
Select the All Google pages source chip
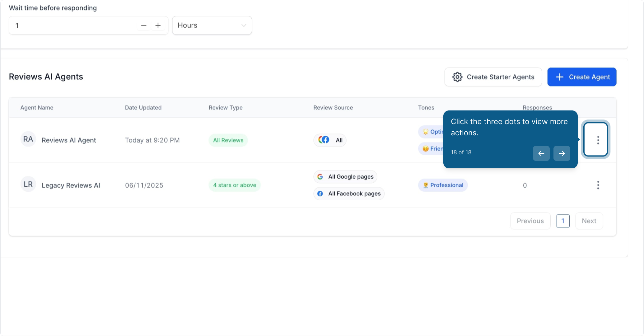pos(345,177)
